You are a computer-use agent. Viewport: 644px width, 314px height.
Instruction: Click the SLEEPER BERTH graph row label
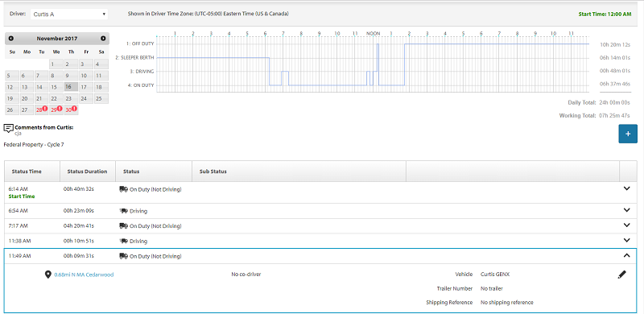click(134, 57)
